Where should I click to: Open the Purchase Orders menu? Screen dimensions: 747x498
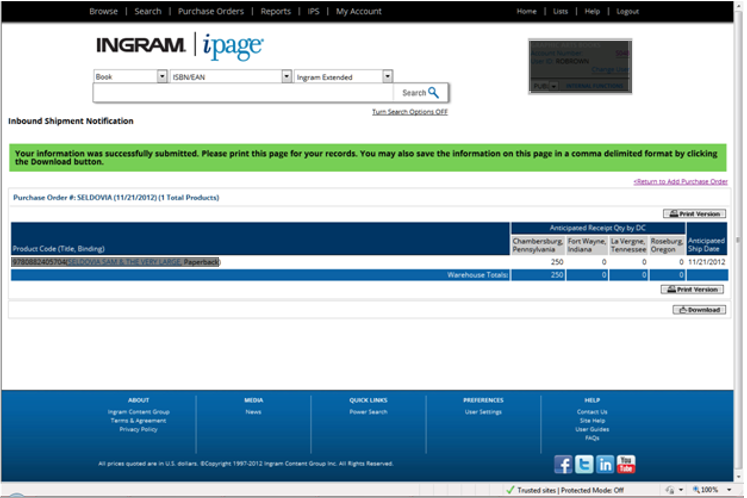[211, 11]
